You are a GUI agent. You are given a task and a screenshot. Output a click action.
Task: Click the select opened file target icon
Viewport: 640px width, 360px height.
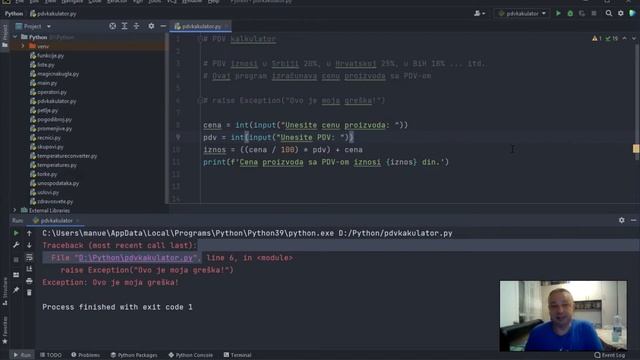click(112, 26)
